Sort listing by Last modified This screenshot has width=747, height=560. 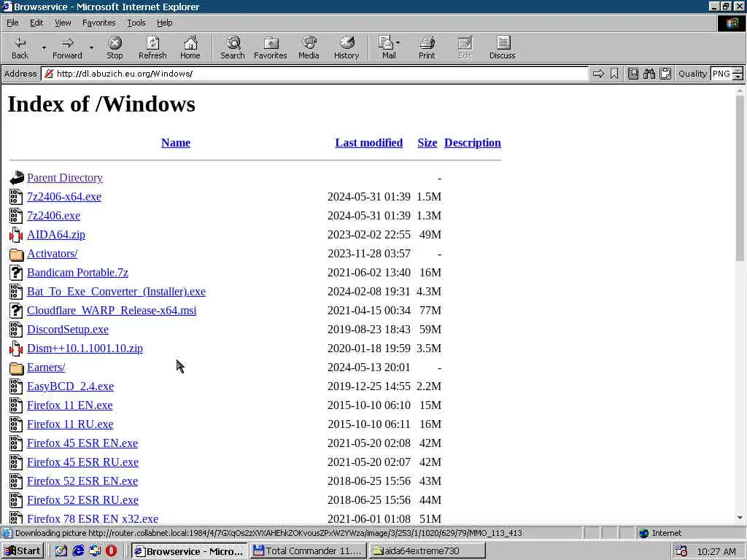(368, 143)
